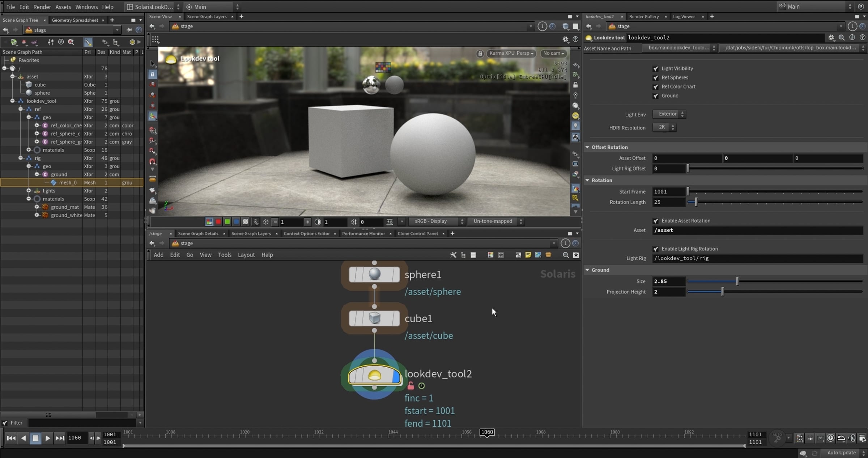The width and height of the screenshot is (868, 458).
Task: Show the blue channel in viewport
Action: point(236,222)
